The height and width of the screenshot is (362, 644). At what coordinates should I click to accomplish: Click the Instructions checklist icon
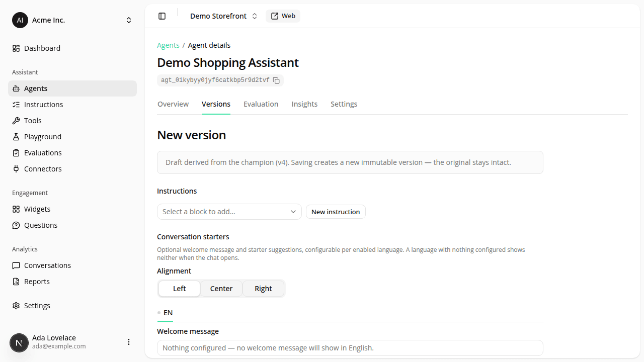(x=16, y=105)
